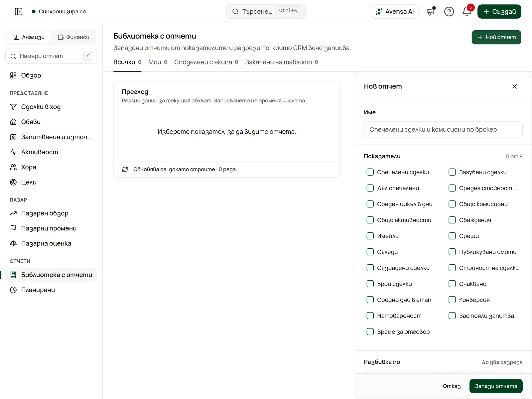Screen dimensions: 532x399
Task: Click the Обяви house icon
Action: [13, 122]
